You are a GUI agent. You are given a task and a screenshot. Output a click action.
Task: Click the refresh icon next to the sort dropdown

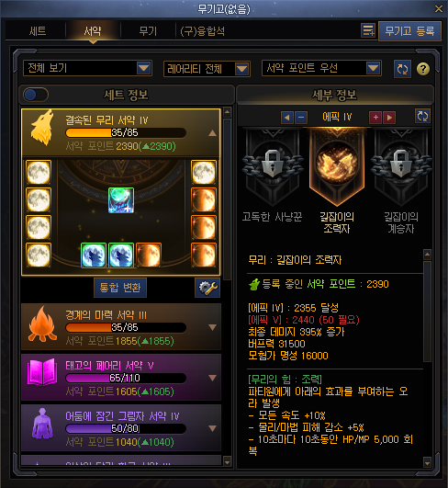coord(402,69)
